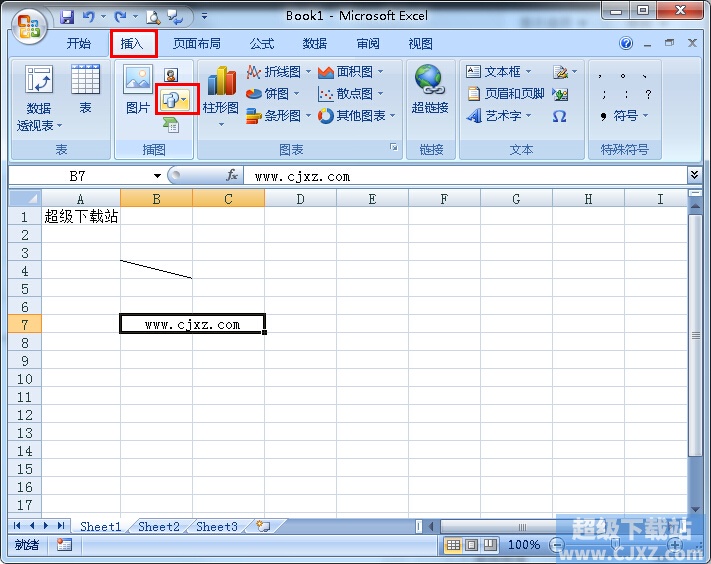Insert the semicolon special symbol
The height and width of the screenshot is (564, 711).
tap(604, 94)
